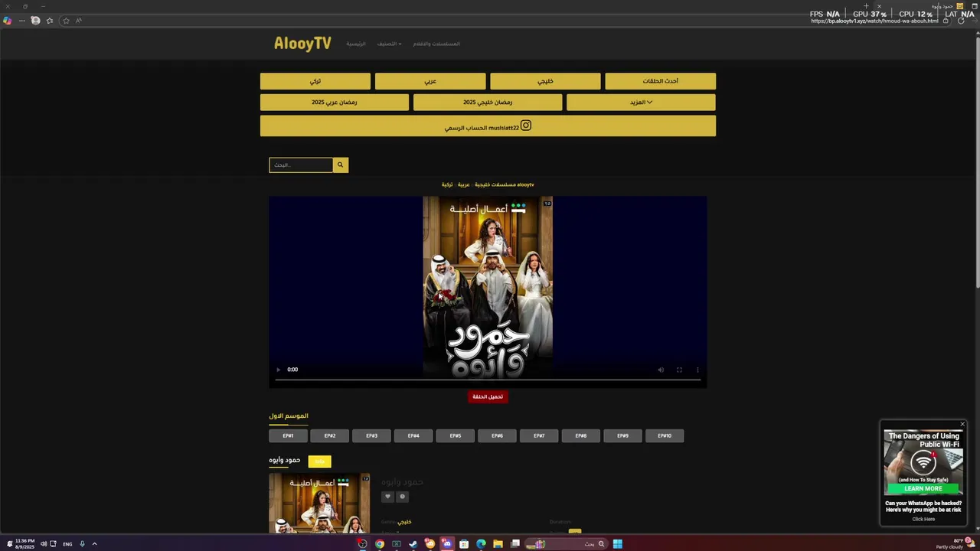
Task: Select the خليجي category button
Action: [545, 81]
